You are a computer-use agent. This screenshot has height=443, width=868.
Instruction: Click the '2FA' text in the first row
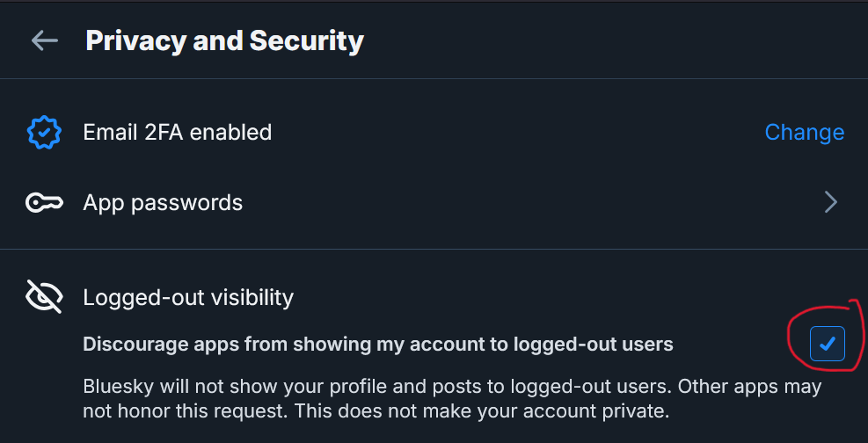(162, 132)
